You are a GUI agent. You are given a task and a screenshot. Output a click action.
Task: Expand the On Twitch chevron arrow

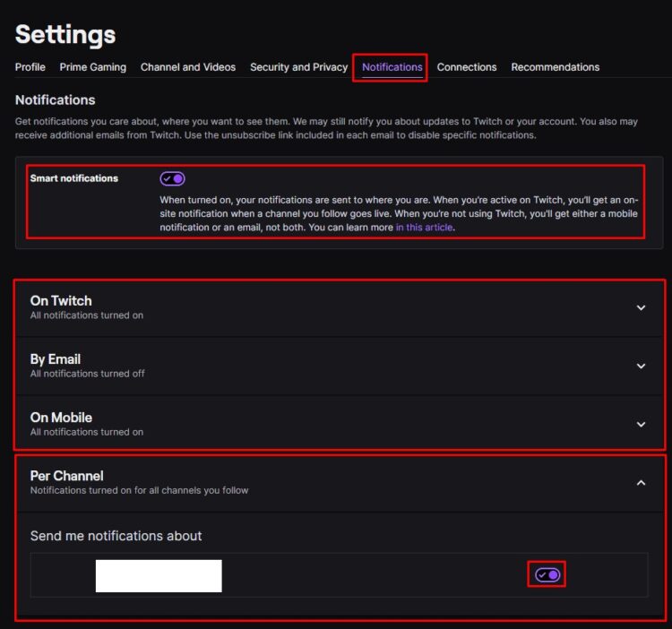point(641,307)
